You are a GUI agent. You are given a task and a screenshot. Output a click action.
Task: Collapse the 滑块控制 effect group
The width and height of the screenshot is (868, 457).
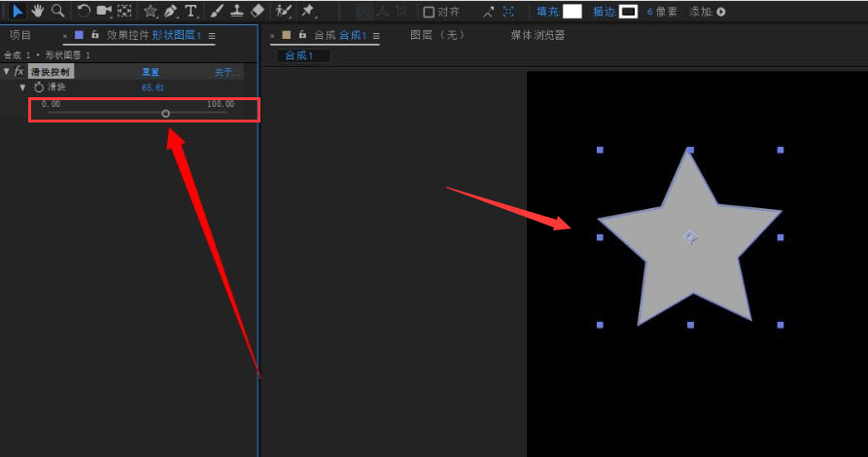pos(6,71)
